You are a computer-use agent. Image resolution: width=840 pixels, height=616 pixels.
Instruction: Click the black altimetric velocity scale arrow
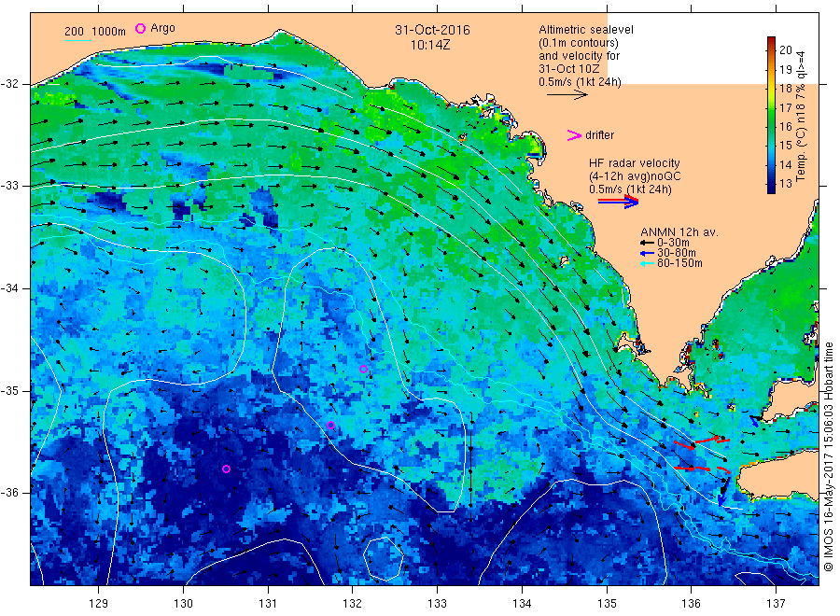point(567,95)
